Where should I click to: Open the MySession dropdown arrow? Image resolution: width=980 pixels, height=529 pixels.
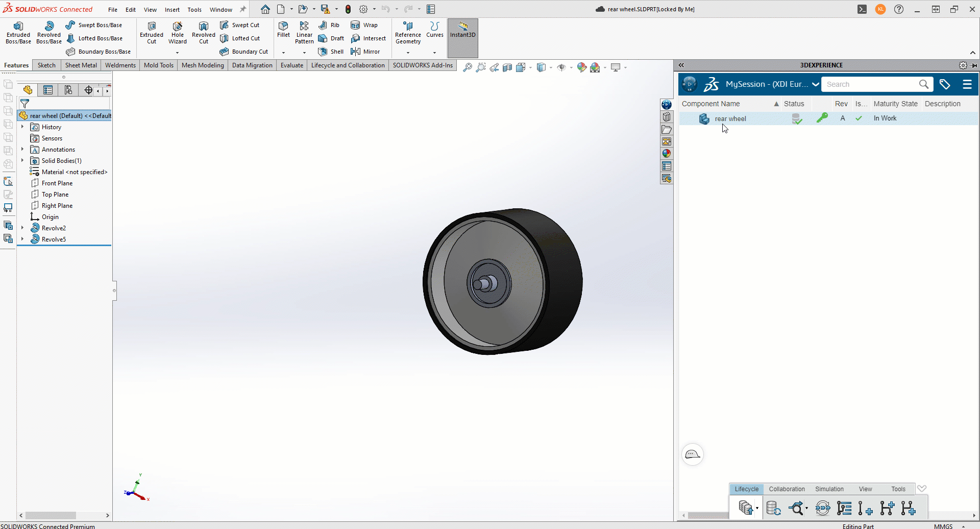click(x=815, y=84)
